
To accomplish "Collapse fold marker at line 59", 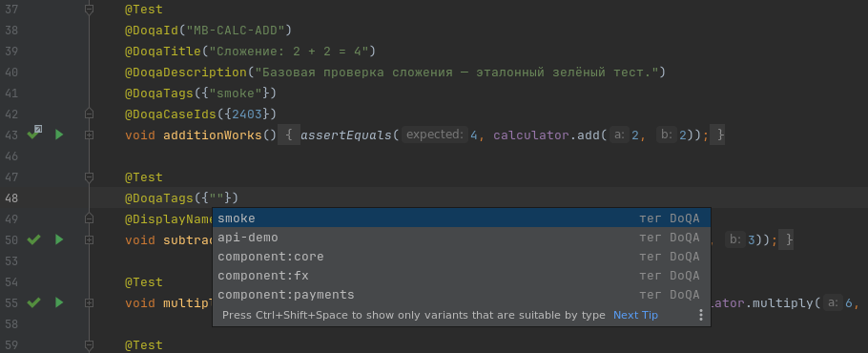I will click(89, 344).
